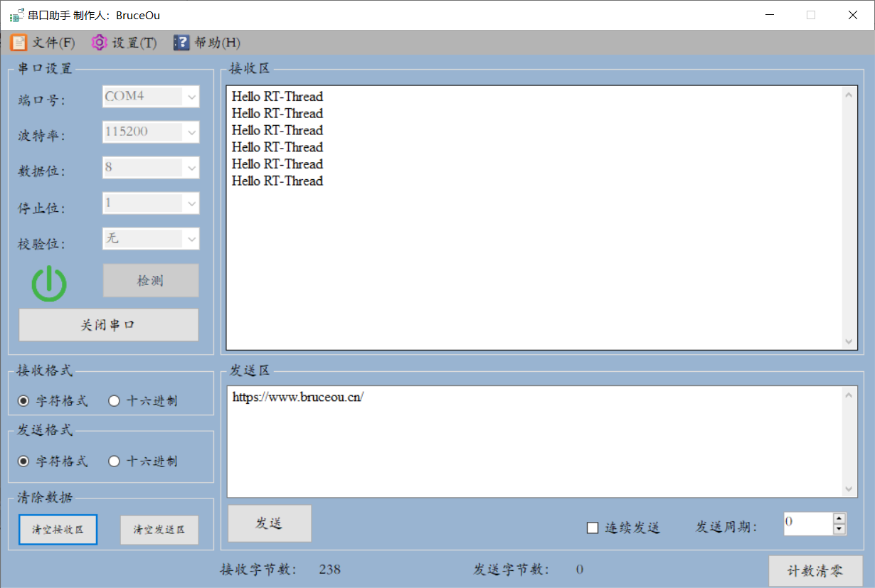This screenshot has height=588, width=875.
Task: Click the 接收区 scrollbar down arrow
Action: tap(849, 342)
